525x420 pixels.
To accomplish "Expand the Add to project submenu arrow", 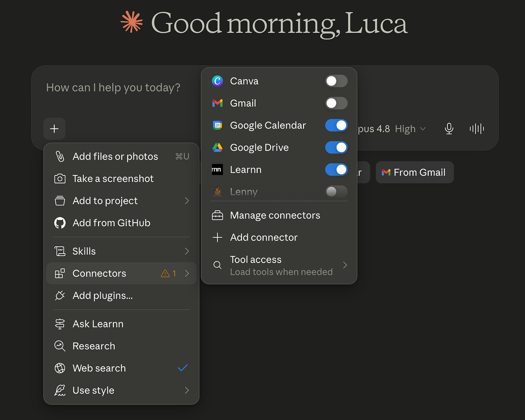I will coord(187,201).
